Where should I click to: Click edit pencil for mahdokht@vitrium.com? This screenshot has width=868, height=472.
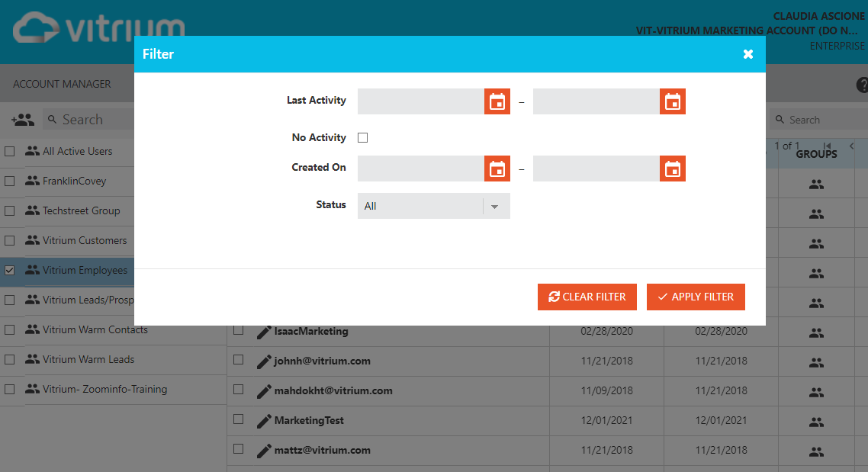264,391
